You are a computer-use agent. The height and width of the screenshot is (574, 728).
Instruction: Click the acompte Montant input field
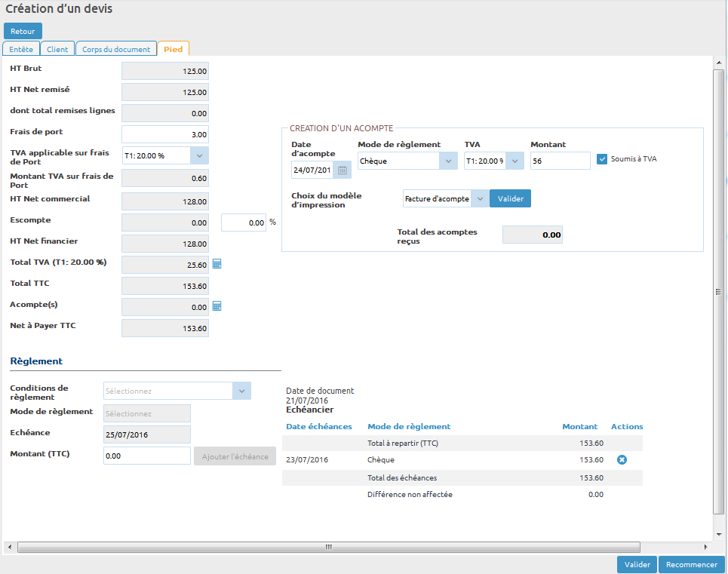(x=560, y=161)
